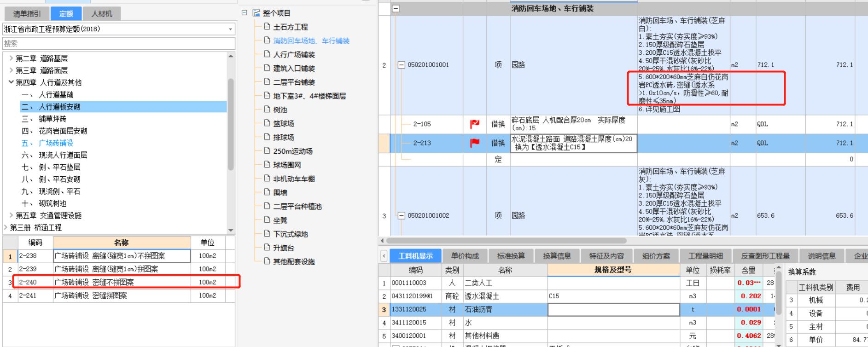Click the red flag on row 2-105
The height and width of the screenshot is (347, 868).
(475, 124)
